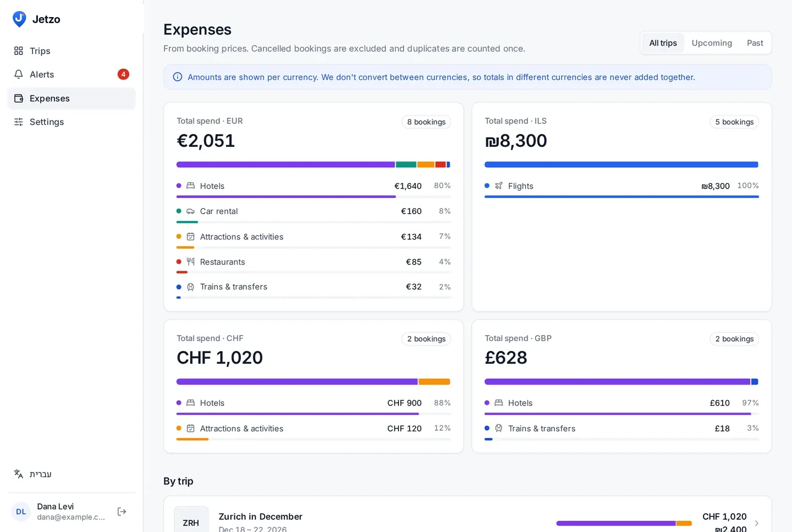Click the log out icon beside Dana Levi

click(122, 512)
